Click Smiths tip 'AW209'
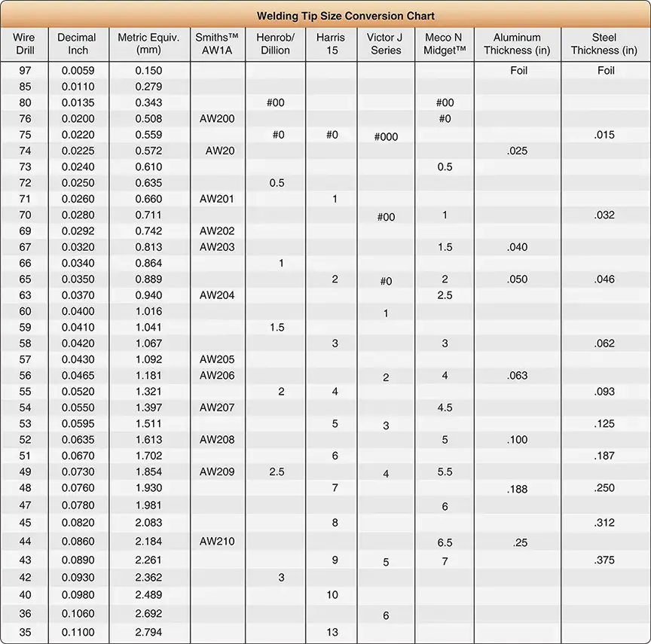 [x=217, y=472]
